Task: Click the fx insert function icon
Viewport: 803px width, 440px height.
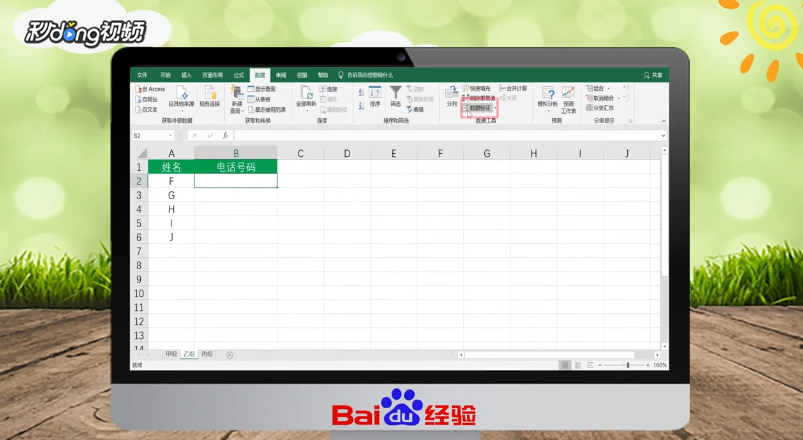Action: 225,136
